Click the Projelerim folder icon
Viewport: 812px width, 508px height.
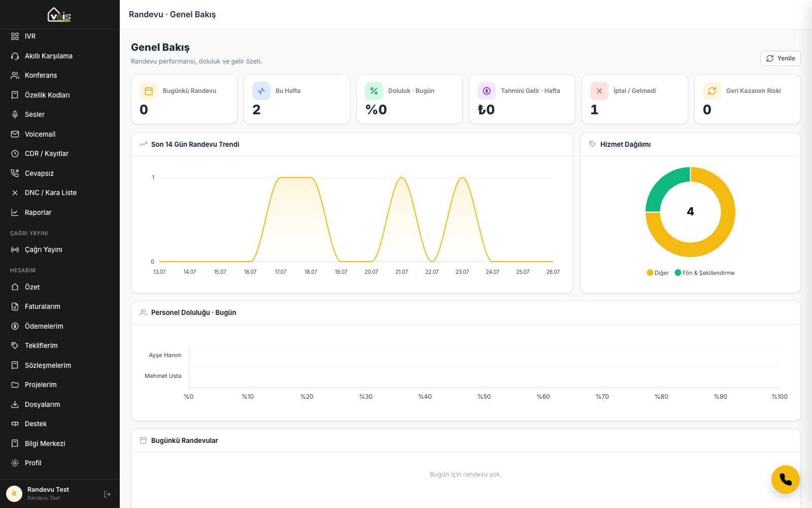pos(15,385)
